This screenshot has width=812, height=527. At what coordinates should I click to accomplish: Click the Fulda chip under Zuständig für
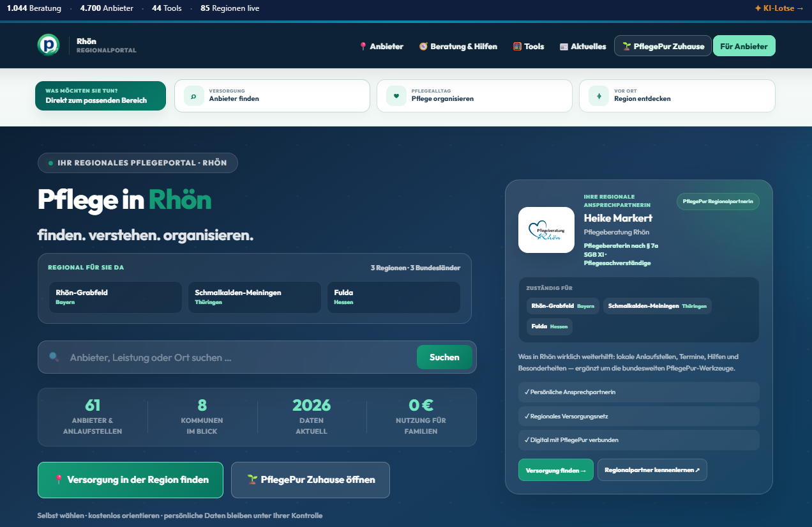549,326
